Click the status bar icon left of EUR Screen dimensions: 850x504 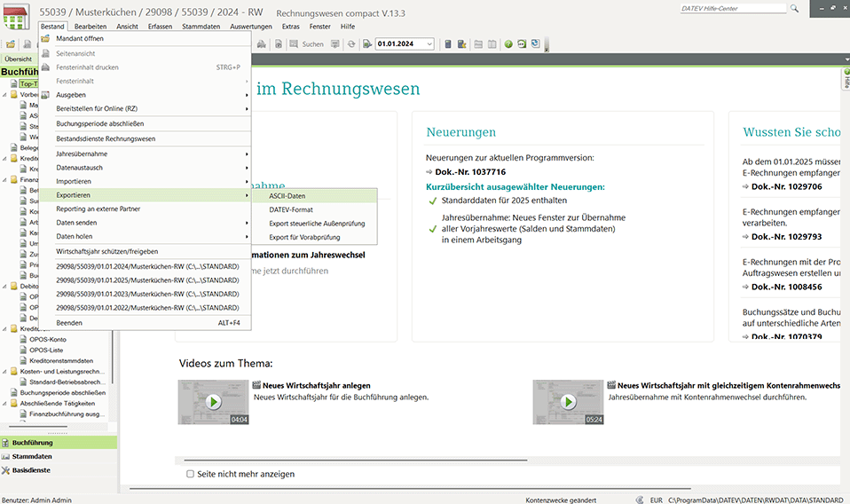(640, 500)
